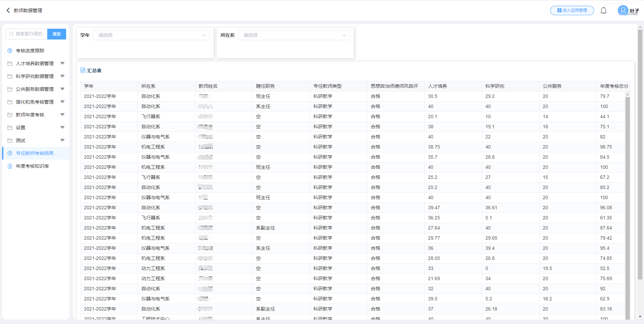Click the 年度考核知识库 clipboard icon
This screenshot has height=324, width=644.
10,166
